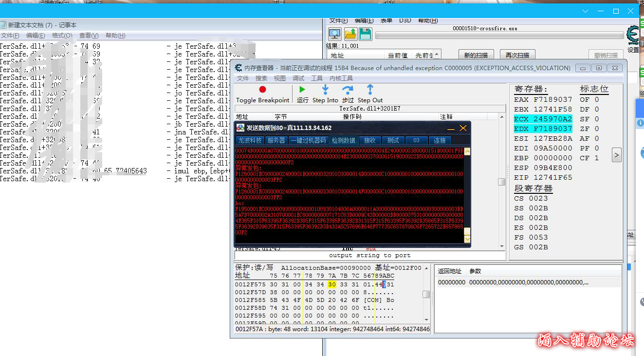Open the 内核工具 menu in memory viewer
This screenshot has height=356, width=644.
tap(341, 78)
